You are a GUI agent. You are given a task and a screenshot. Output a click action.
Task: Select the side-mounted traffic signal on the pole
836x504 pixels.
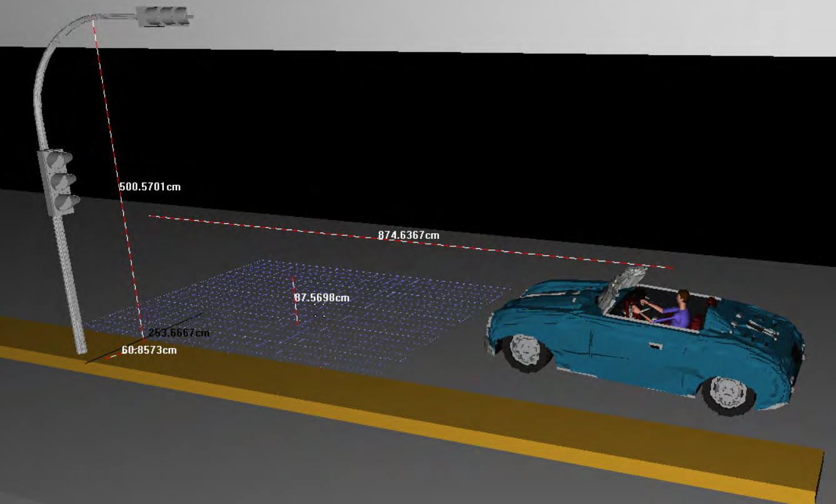point(58,182)
